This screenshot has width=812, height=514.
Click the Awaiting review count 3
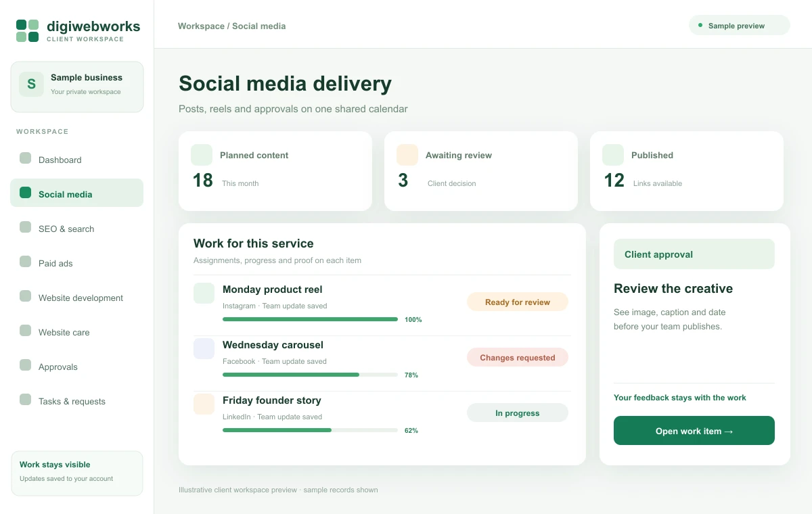coord(403,181)
